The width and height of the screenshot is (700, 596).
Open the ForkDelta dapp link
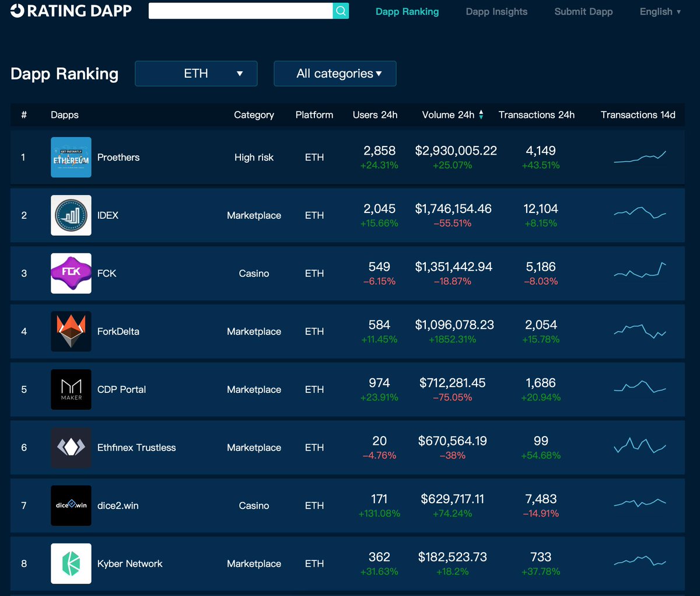[118, 331]
